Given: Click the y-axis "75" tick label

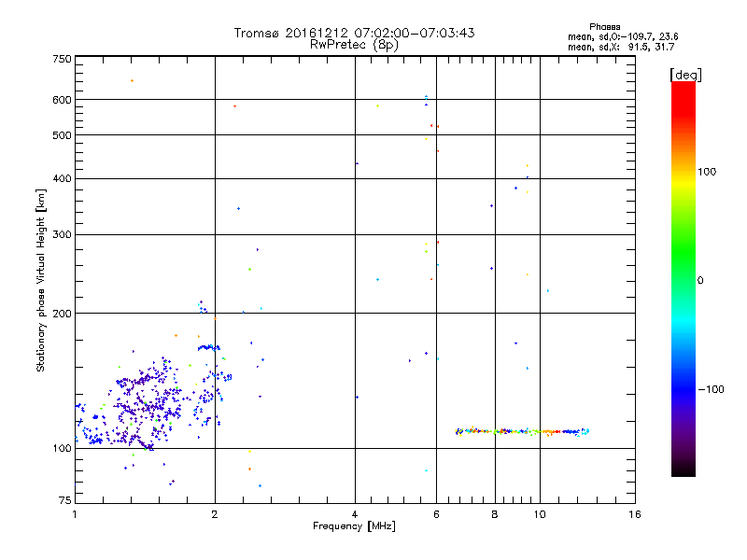Looking at the screenshot, I should point(65,500).
